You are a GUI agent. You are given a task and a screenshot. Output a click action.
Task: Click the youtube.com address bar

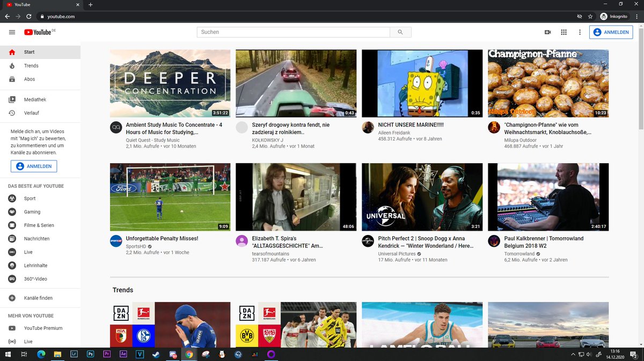tap(306, 17)
